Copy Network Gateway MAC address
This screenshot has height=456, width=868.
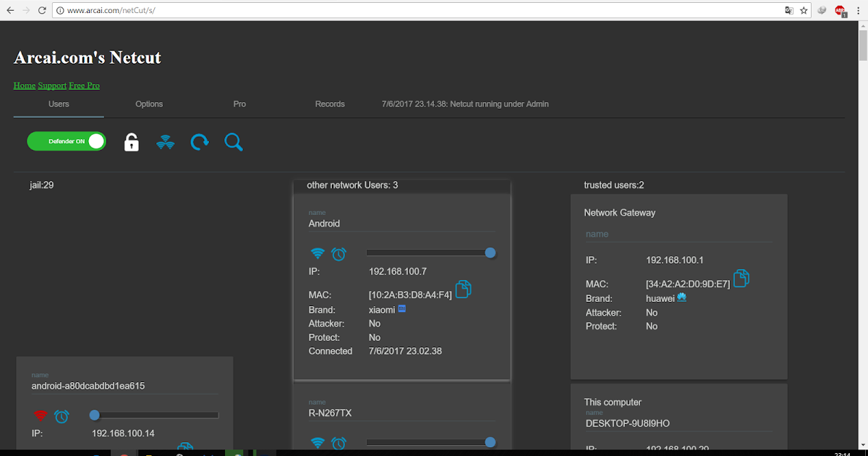tap(741, 278)
